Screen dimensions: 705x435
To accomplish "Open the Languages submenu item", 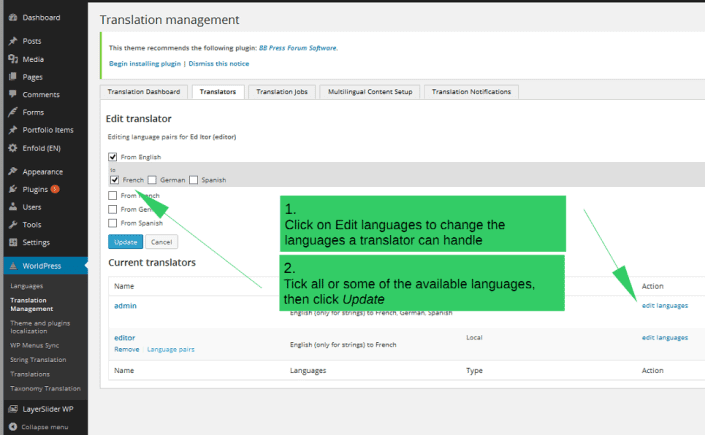I will [27, 286].
